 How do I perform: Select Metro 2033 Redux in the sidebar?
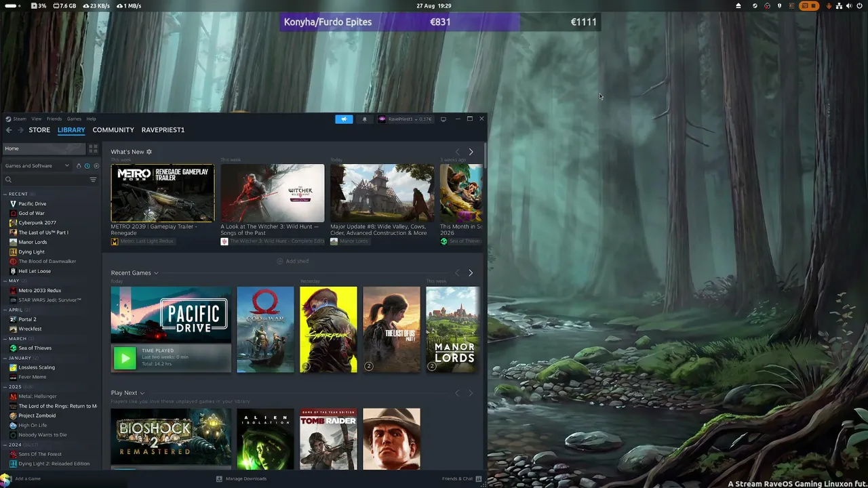pos(40,290)
